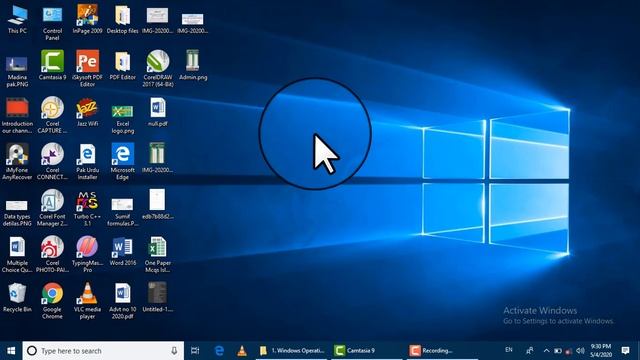Select the Introduction our channel video file
Screen dimensions: 640x360
(17, 115)
